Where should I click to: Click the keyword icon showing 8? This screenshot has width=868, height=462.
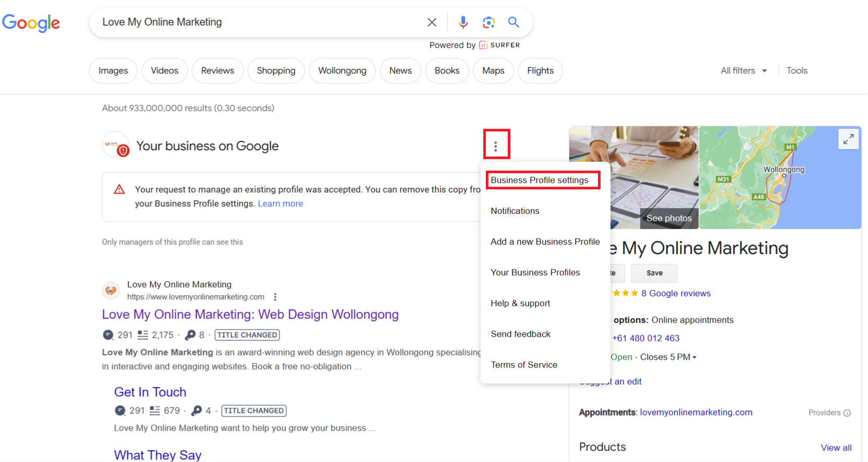click(x=191, y=335)
